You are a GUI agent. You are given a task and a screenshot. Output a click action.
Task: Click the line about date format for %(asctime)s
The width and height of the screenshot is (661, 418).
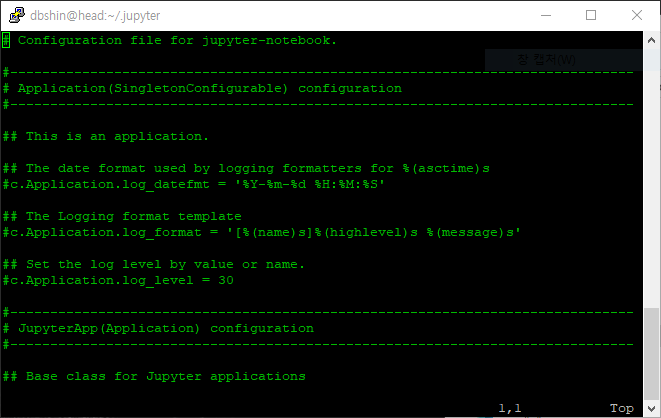[x=246, y=169]
